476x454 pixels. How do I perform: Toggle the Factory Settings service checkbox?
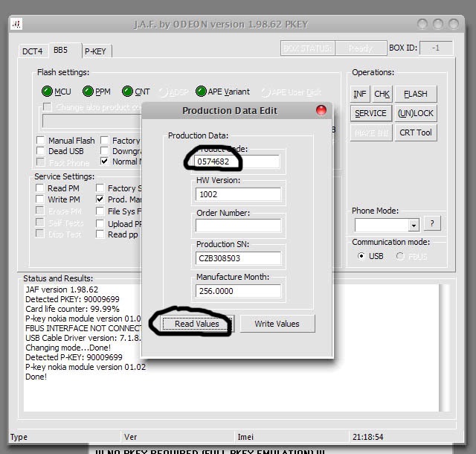pos(100,188)
